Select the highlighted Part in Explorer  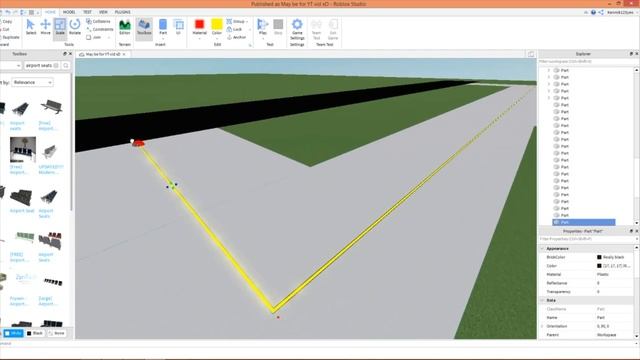coord(583,222)
